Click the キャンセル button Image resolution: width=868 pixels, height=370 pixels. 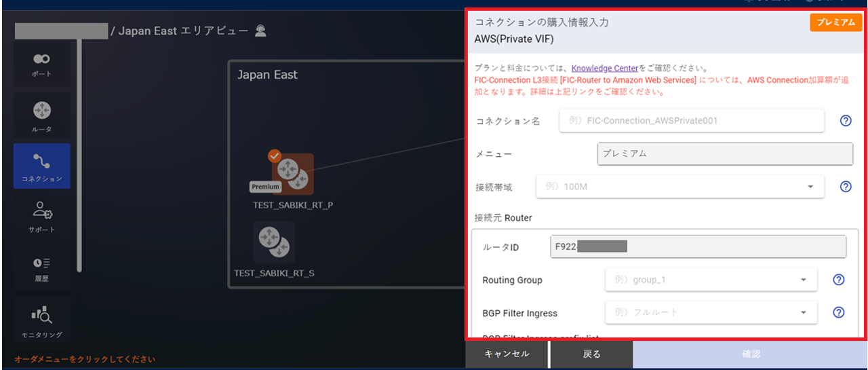coord(507,354)
